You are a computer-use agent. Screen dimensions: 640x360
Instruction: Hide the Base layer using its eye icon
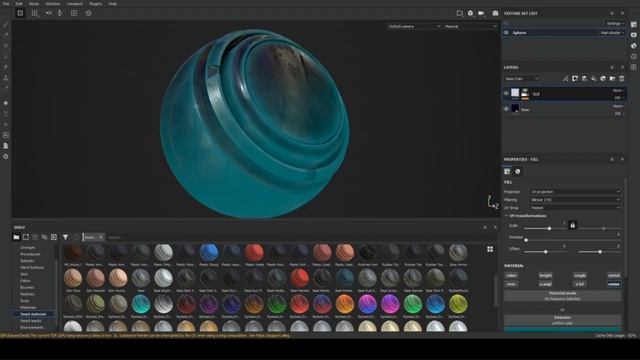click(x=506, y=109)
